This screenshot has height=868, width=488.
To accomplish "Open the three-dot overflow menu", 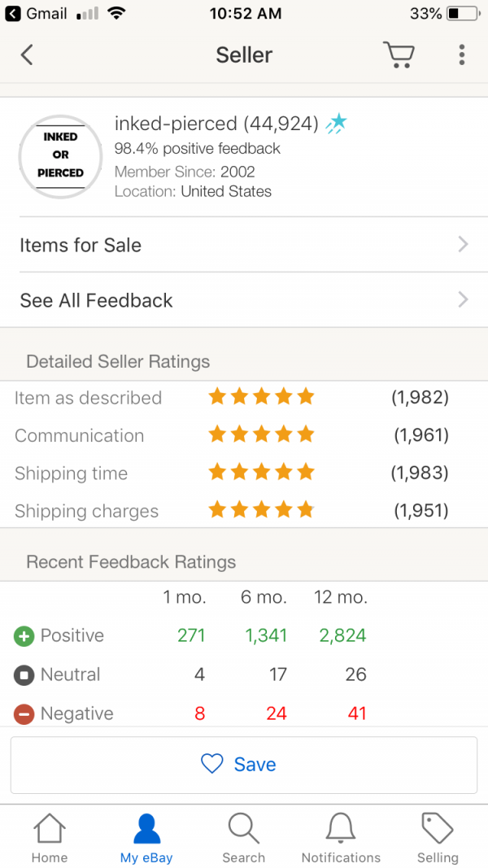I will tap(461, 55).
